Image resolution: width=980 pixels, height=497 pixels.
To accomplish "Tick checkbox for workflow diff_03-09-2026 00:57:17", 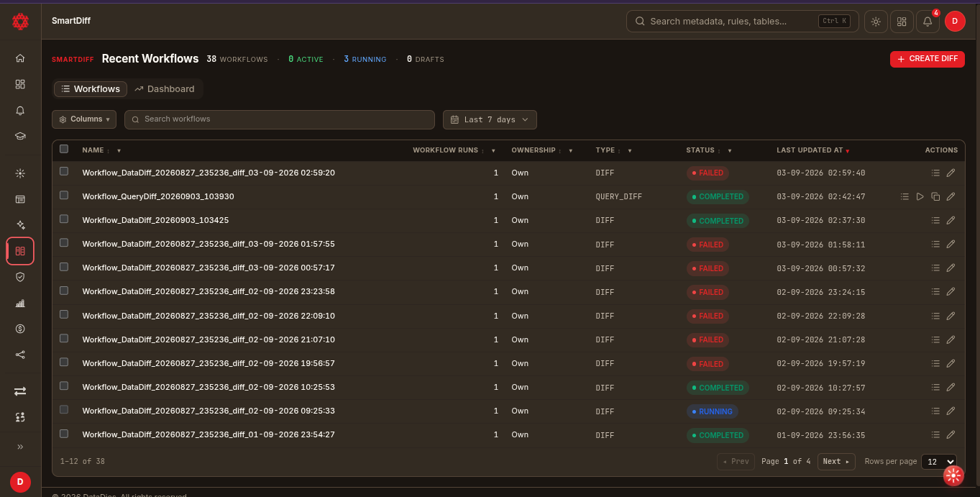I will (64, 266).
